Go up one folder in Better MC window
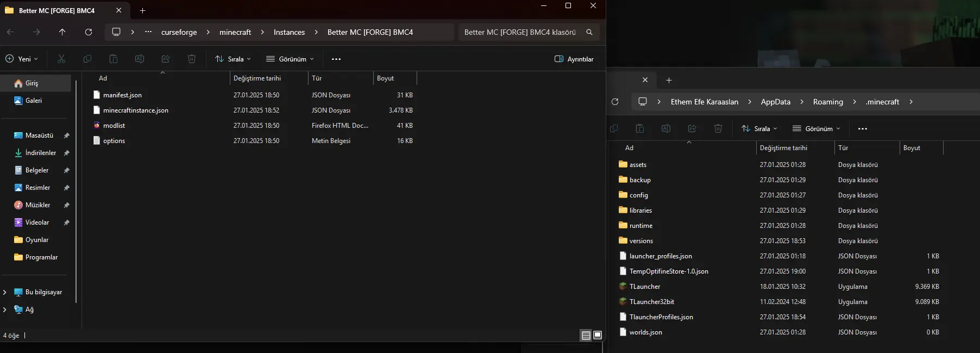Viewport: 980px width, 353px height. click(x=62, y=32)
